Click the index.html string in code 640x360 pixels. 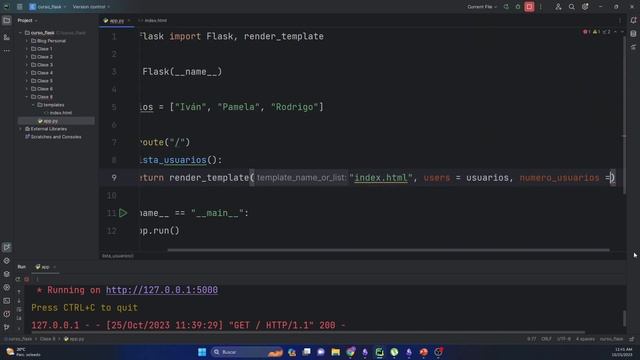381,178
